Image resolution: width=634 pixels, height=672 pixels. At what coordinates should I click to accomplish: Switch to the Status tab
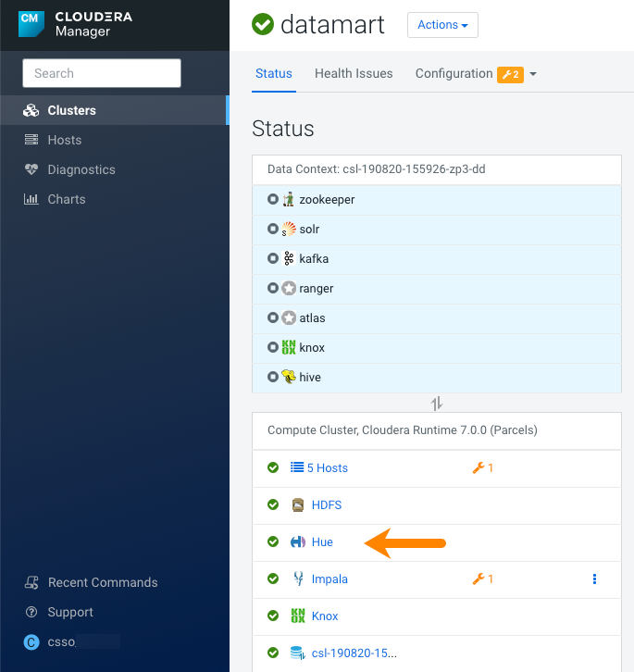[273, 73]
